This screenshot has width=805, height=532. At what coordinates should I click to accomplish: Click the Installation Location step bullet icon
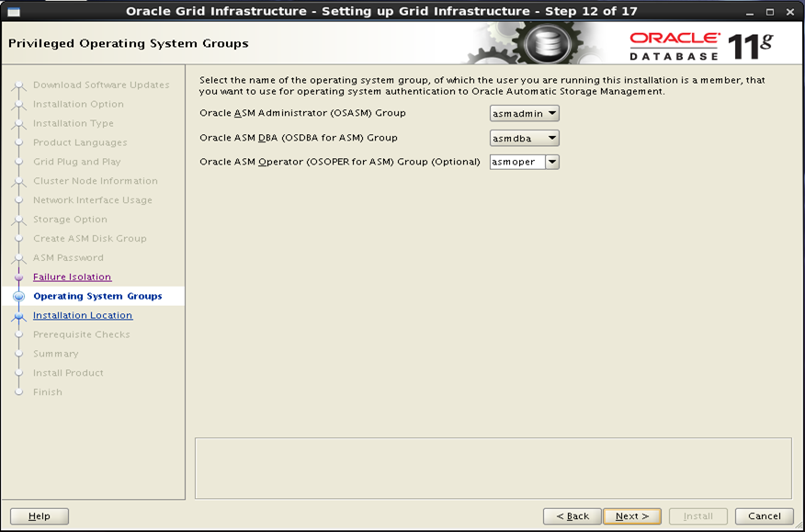click(19, 316)
